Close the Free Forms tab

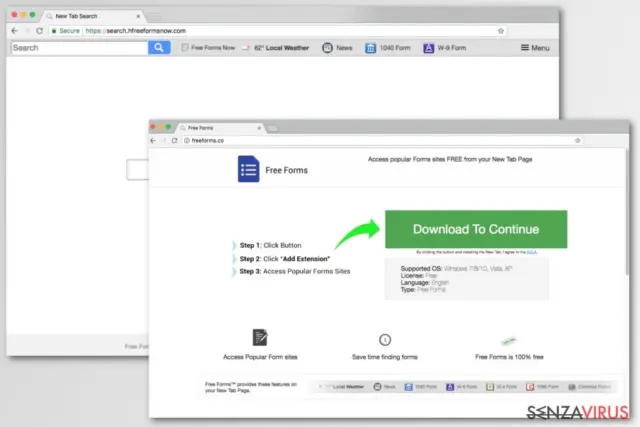point(259,128)
